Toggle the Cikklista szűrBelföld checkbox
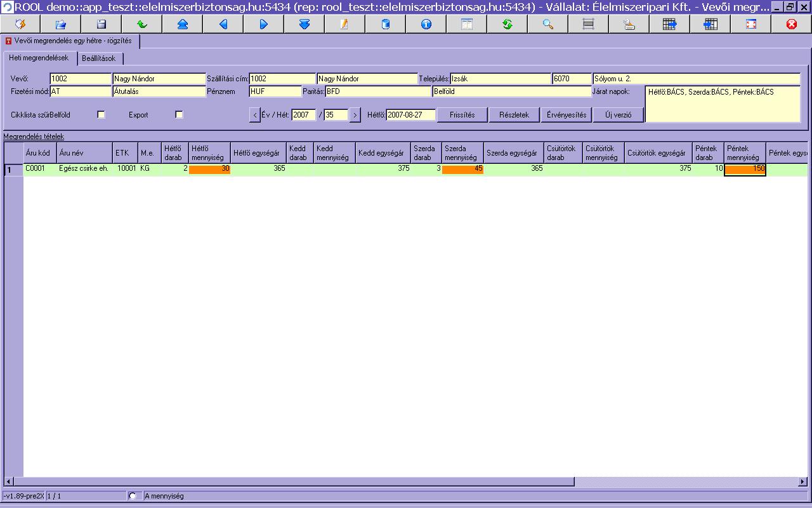This screenshot has width=812, height=508. pos(100,115)
